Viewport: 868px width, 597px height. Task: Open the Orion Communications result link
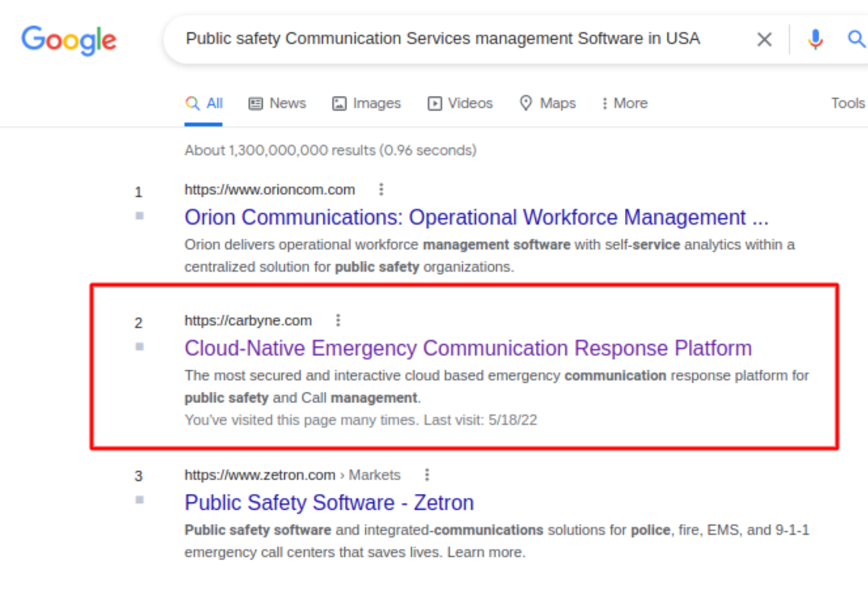coord(476,217)
